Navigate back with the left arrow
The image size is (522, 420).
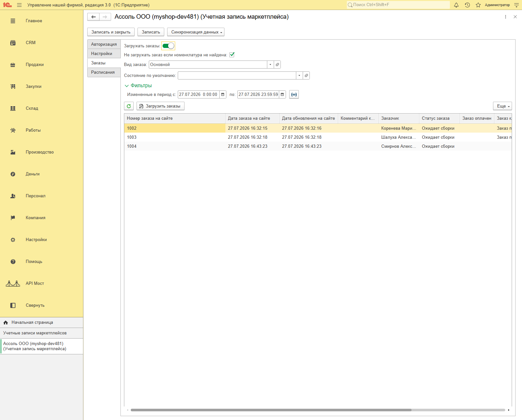[93, 17]
